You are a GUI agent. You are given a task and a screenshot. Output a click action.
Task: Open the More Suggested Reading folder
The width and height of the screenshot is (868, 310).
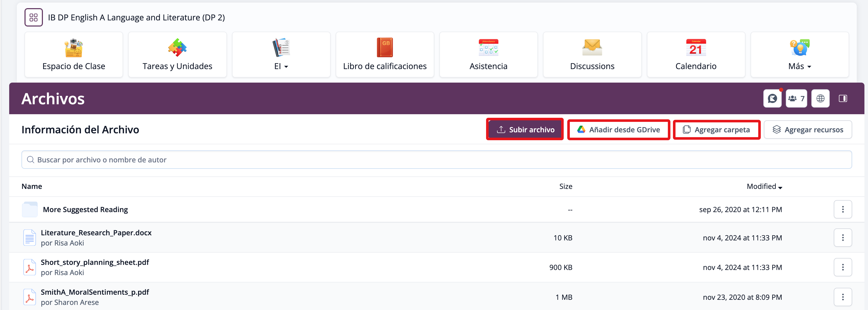click(x=85, y=209)
